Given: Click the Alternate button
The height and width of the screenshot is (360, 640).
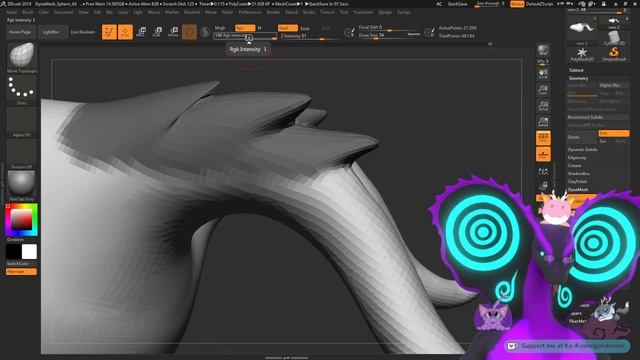Looking at the screenshot, I should point(21,272).
